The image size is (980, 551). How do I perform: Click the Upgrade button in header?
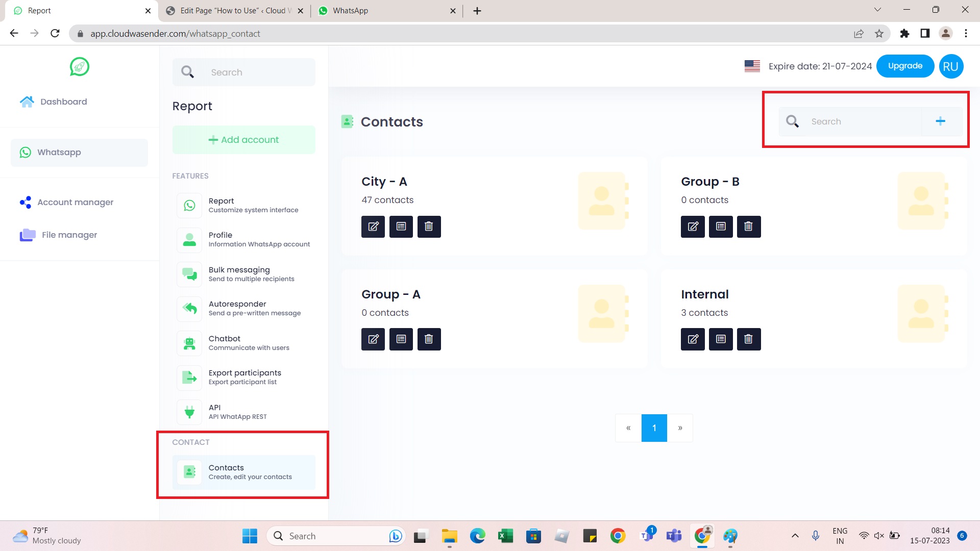(905, 65)
